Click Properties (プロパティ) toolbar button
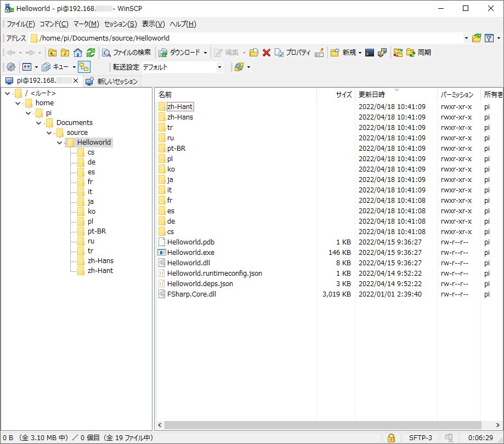Image resolution: width=504 pixels, height=444 pixels. pyautogui.click(x=292, y=53)
